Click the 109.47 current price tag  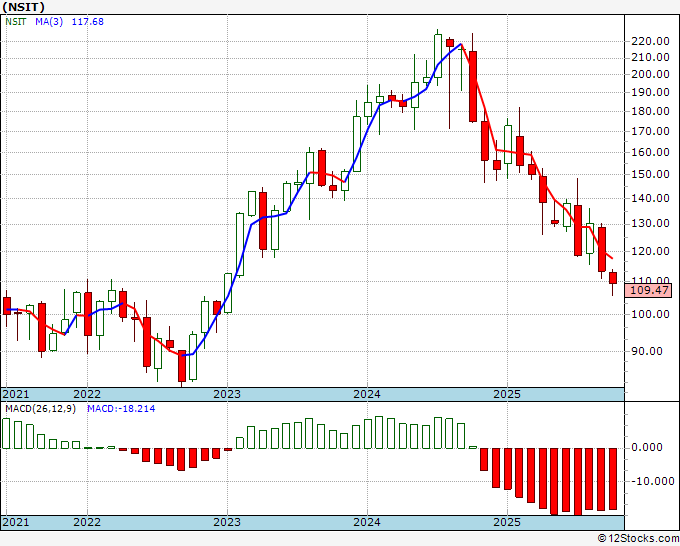click(649, 290)
